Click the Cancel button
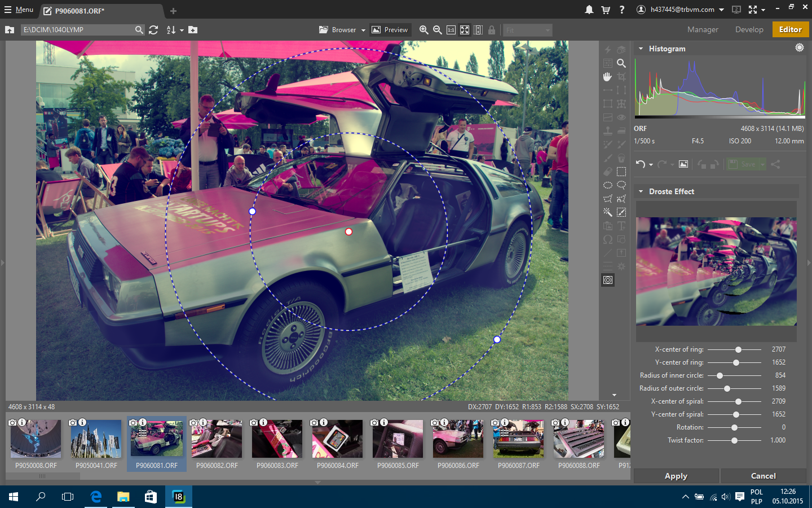This screenshot has width=812, height=508. tap(764, 476)
